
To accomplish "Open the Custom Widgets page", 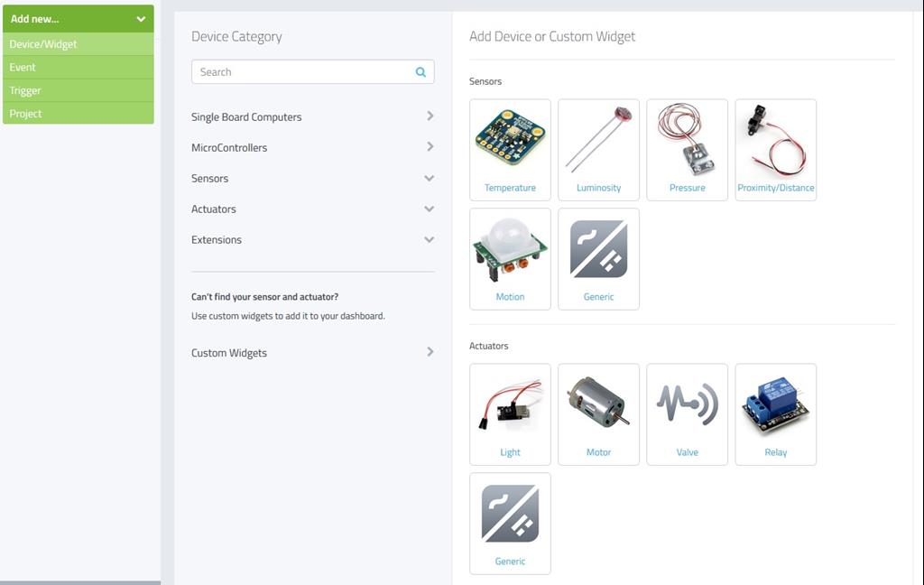I will tap(312, 352).
